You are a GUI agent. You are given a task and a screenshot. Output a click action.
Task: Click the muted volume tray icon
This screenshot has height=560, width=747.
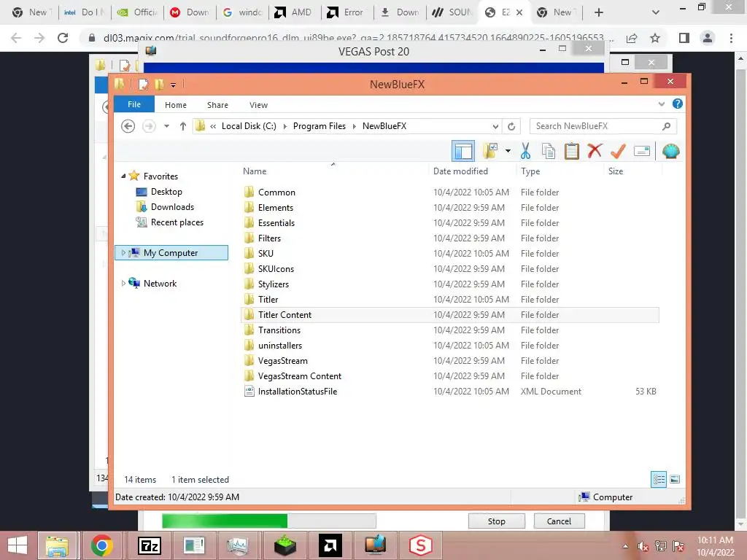[643, 546]
